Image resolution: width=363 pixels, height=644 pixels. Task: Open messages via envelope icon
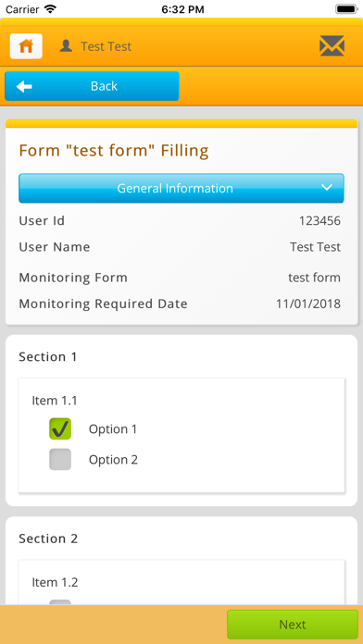(x=332, y=45)
